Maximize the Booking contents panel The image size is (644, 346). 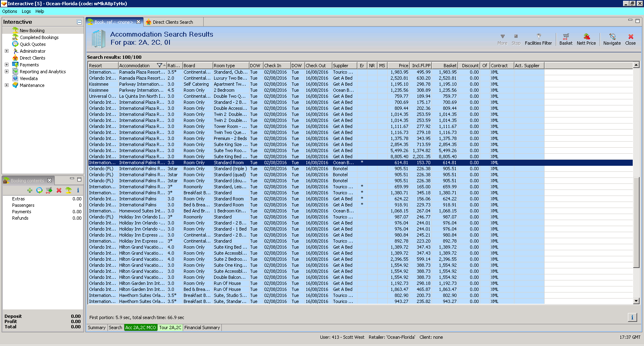tap(79, 179)
